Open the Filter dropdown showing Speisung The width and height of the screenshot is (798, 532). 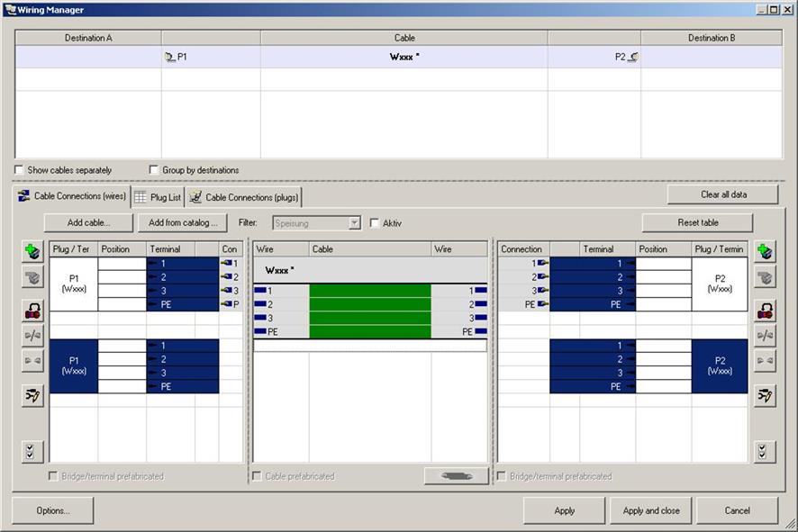(x=354, y=222)
